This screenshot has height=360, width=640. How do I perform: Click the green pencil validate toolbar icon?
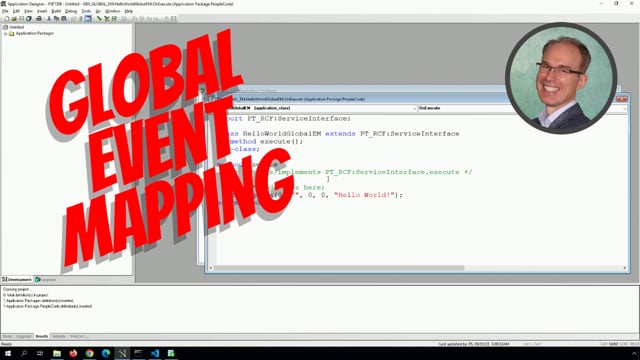click(x=99, y=18)
